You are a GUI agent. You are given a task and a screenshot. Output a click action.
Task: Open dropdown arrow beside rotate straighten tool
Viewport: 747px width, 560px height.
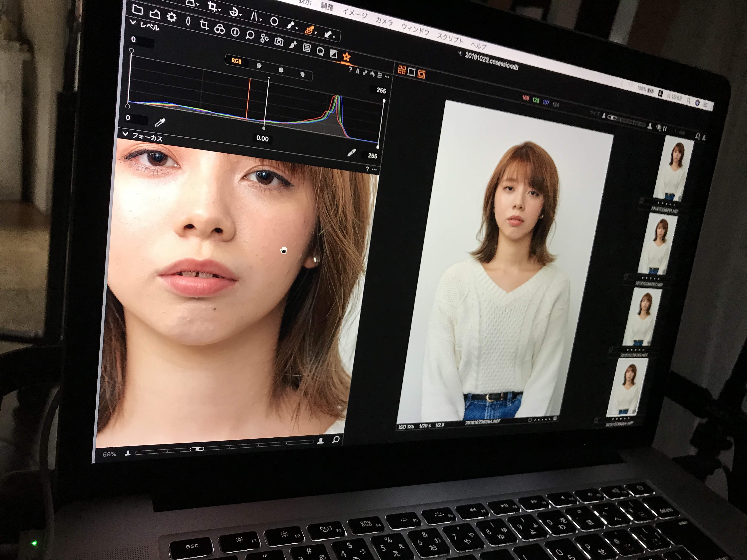pos(241,15)
